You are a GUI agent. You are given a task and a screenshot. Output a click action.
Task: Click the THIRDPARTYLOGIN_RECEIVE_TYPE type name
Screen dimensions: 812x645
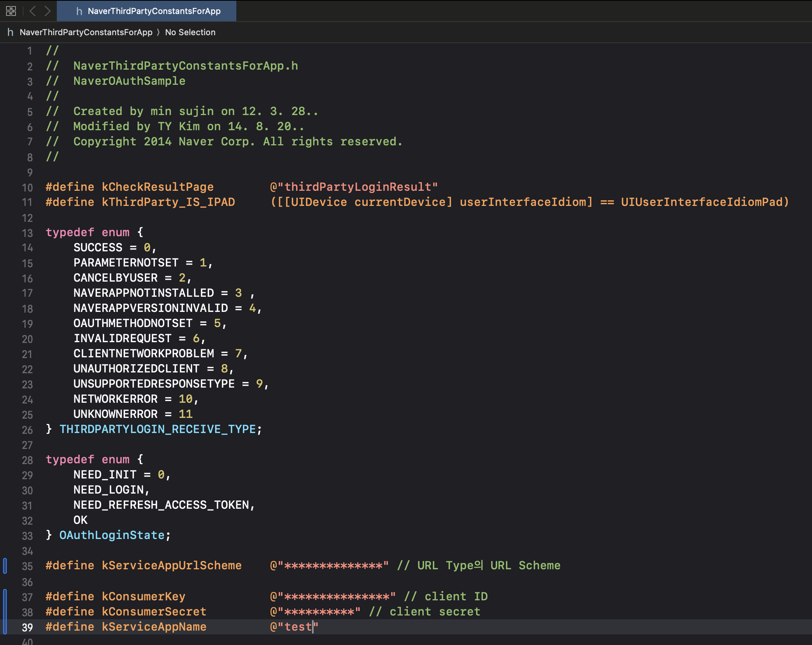pyautogui.click(x=158, y=429)
